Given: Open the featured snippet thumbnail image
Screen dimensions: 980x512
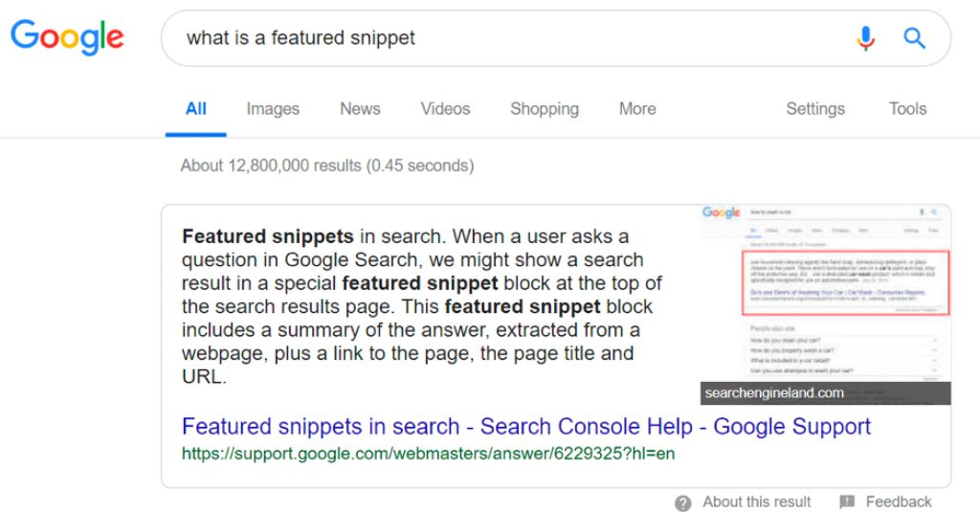Looking at the screenshot, I should (825, 292).
